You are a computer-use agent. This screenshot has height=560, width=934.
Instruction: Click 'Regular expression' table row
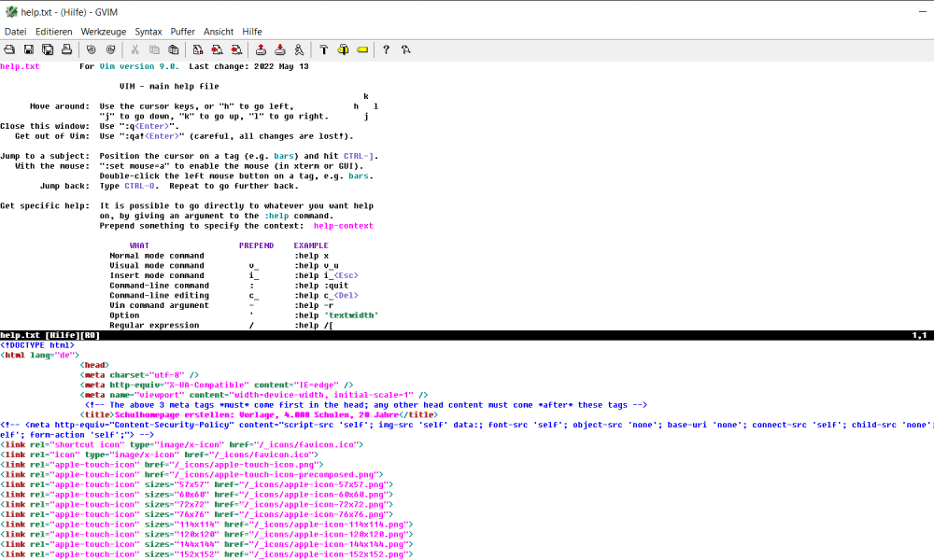(x=221, y=325)
